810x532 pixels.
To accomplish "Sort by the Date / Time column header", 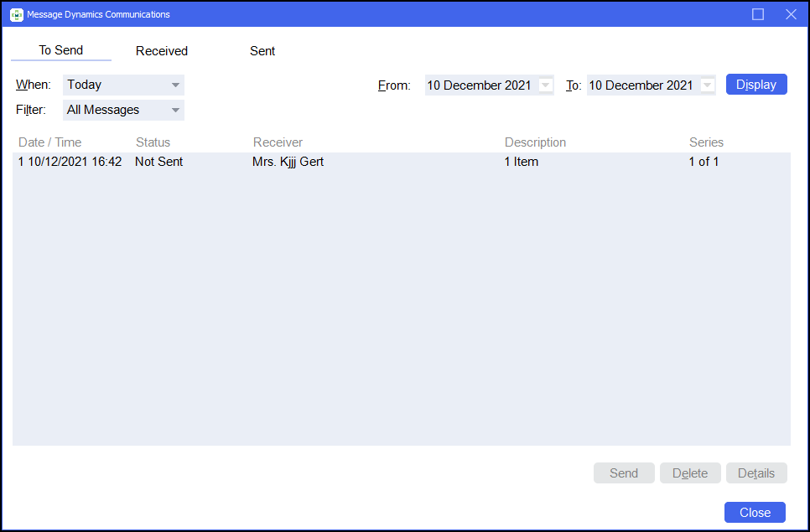I will (x=50, y=142).
